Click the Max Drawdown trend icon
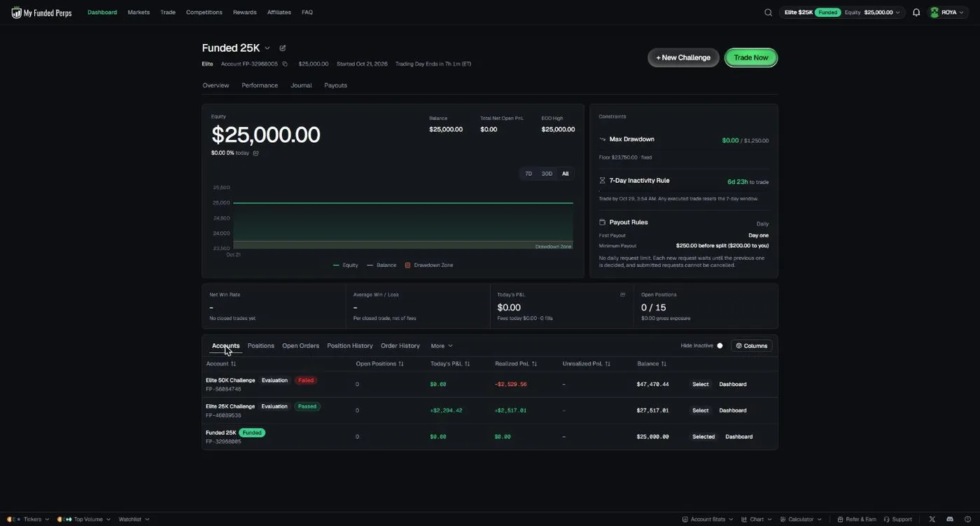Viewport: 980px width, 526px height. [602, 139]
